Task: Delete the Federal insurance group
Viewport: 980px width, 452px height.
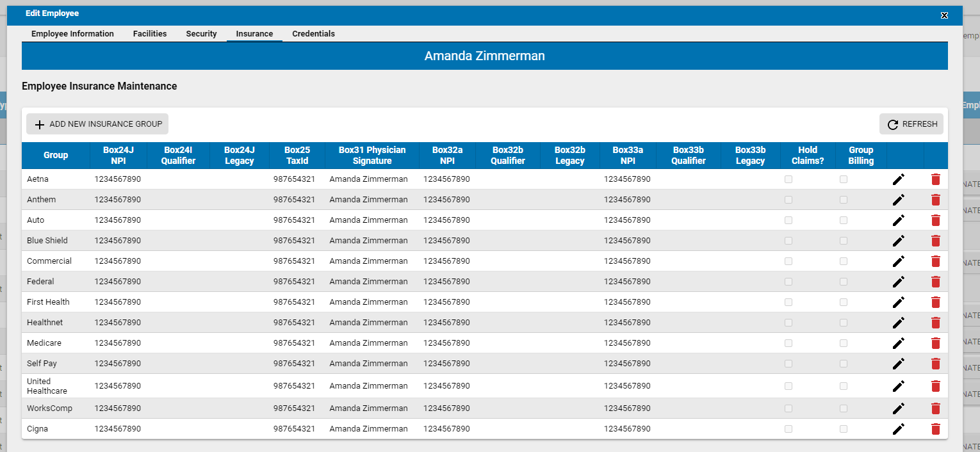Action: tap(936, 282)
